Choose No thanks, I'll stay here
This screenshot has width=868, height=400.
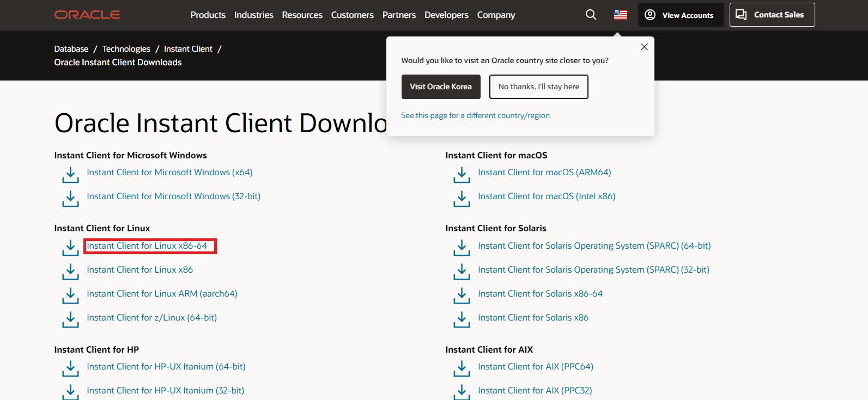[539, 87]
